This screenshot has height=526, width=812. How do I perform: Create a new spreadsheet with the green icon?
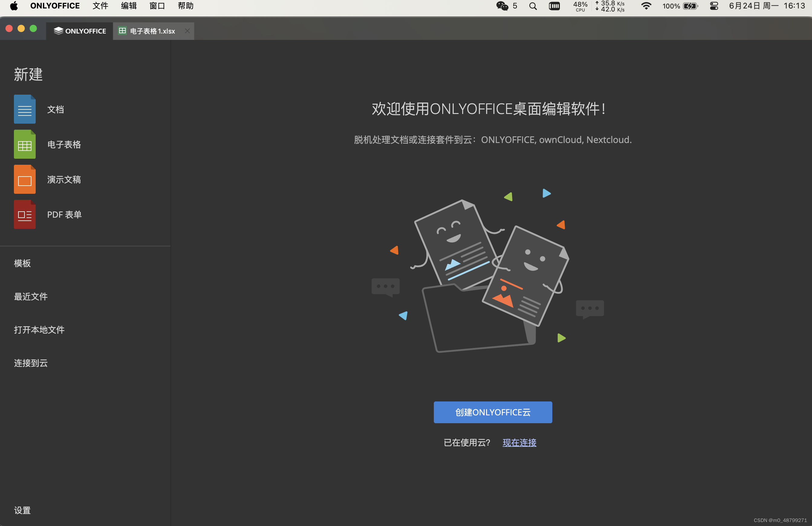[x=24, y=144]
